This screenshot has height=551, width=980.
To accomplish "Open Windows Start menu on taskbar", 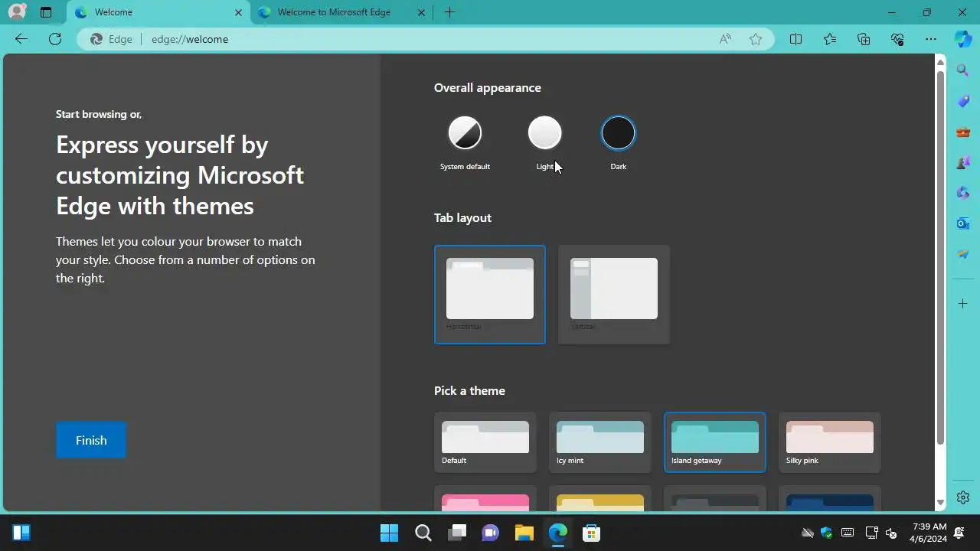I will pyautogui.click(x=389, y=533).
